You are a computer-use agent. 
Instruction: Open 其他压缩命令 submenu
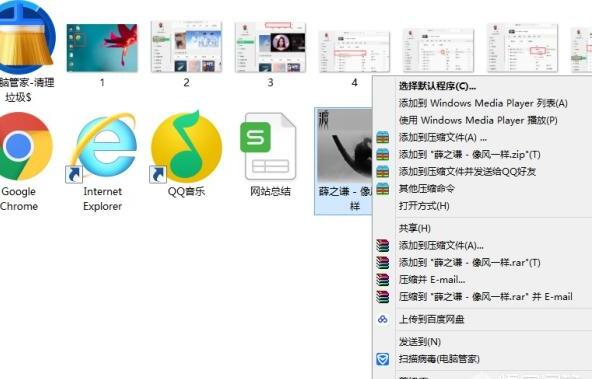pos(427,189)
